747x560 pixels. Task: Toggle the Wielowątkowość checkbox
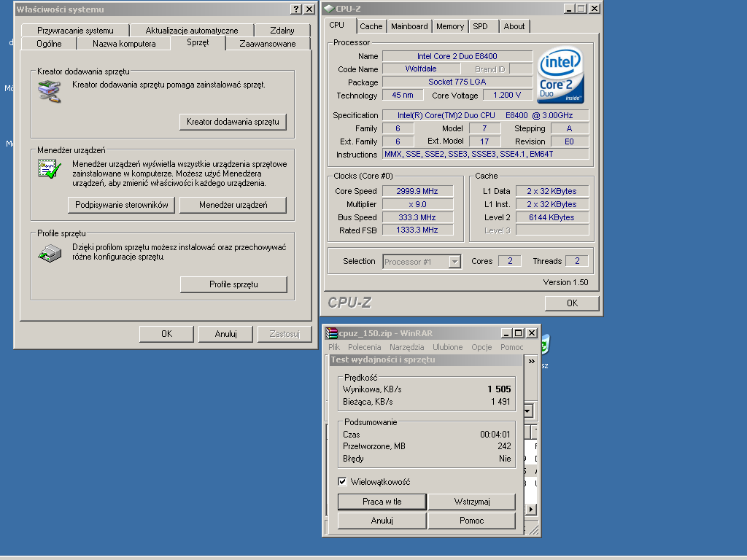click(342, 481)
